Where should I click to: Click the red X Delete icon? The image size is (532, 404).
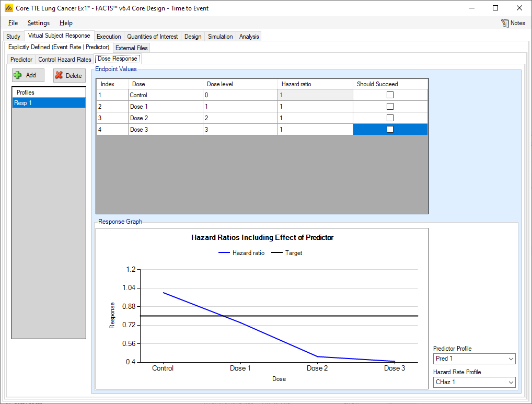59,75
